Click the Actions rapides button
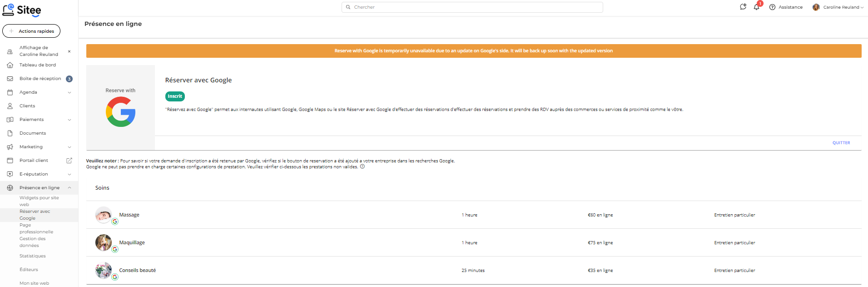This screenshot has width=868, height=287. point(31,31)
